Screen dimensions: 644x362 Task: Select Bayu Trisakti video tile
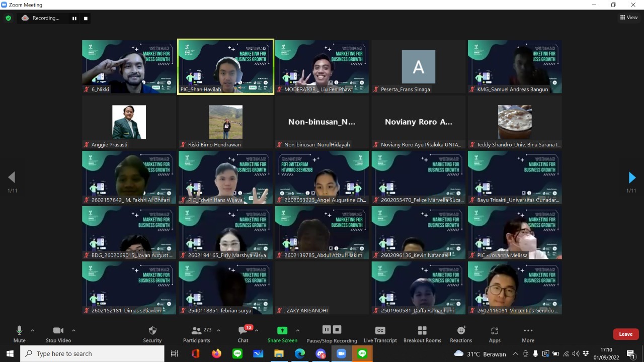pos(515,177)
